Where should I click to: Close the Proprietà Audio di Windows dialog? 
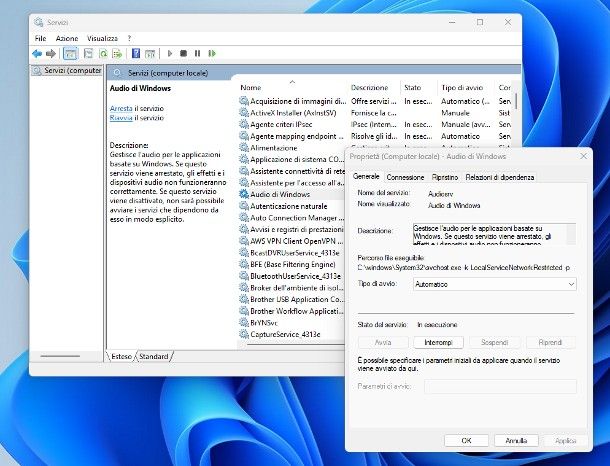583,156
